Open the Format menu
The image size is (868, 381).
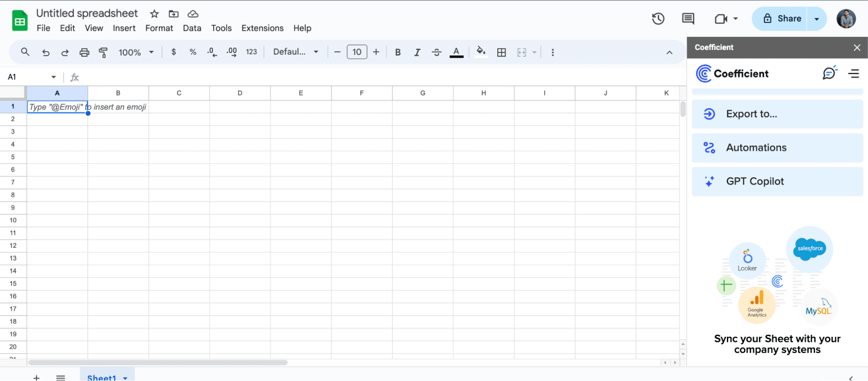tap(159, 28)
